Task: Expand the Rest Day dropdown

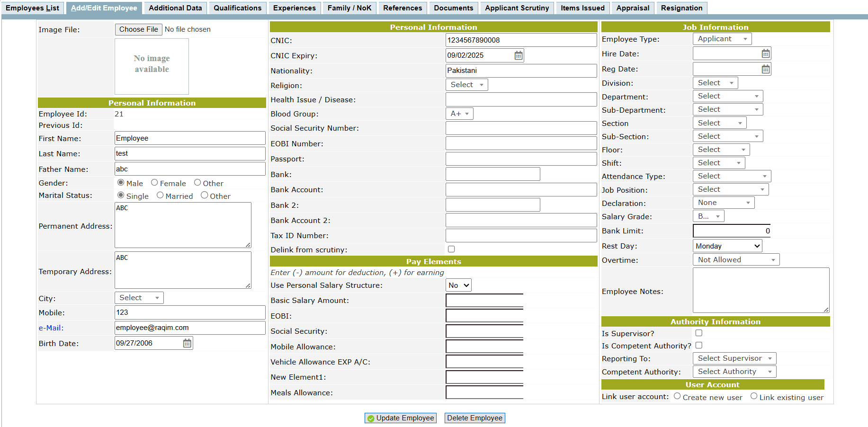Action: [x=727, y=246]
